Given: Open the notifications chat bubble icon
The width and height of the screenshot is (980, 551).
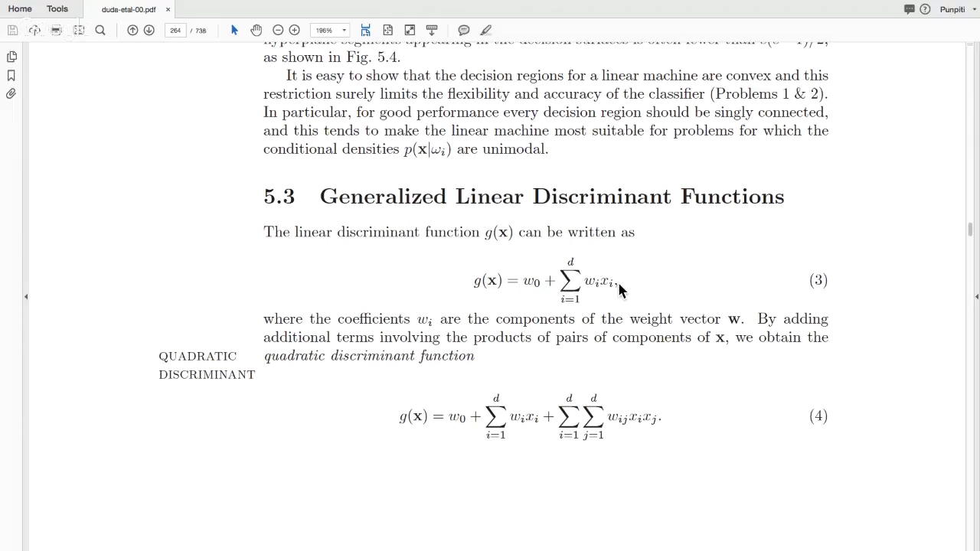Looking at the screenshot, I should pos(910,9).
